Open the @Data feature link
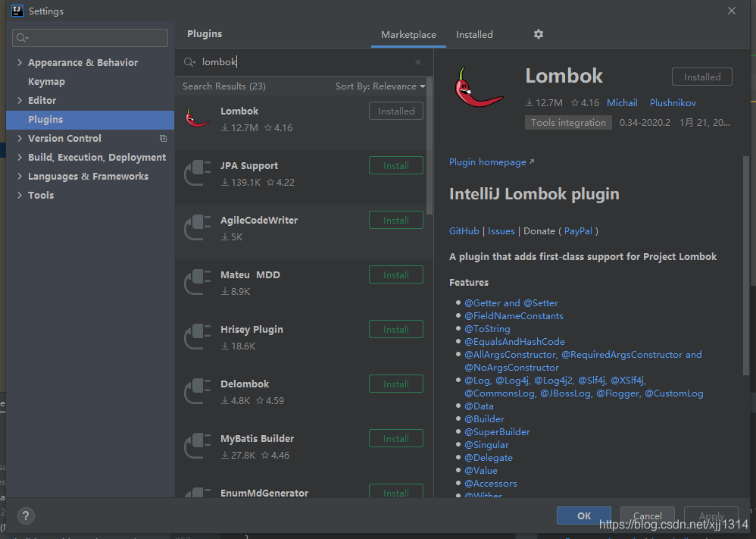This screenshot has width=756, height=539. coord(479,406)
